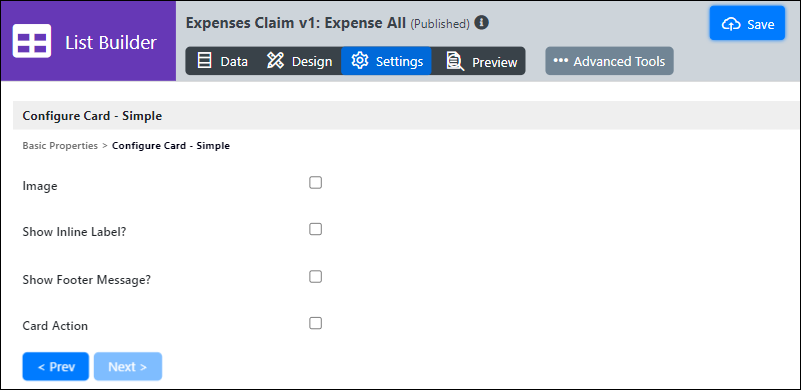Click the Data tab list icon

click(204, 61)
